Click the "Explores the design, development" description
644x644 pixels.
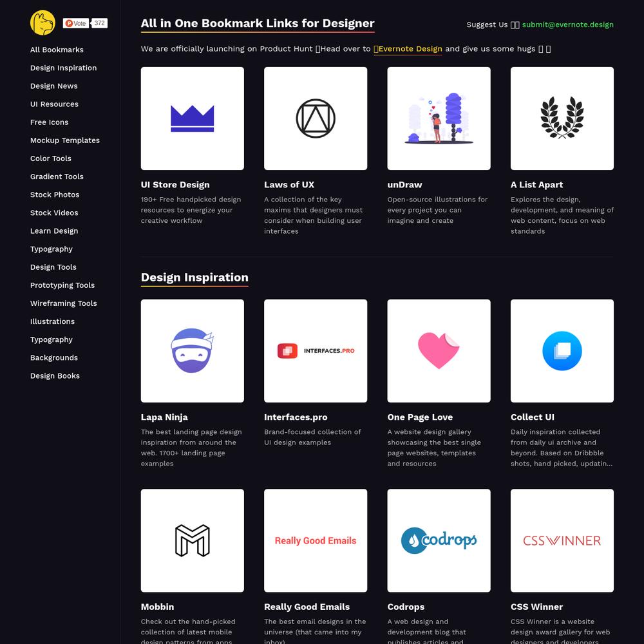point(562,215)
